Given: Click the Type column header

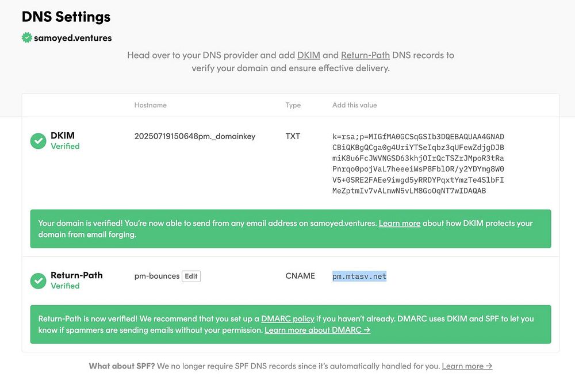Looking at the screenshot, I should [293, 105].
